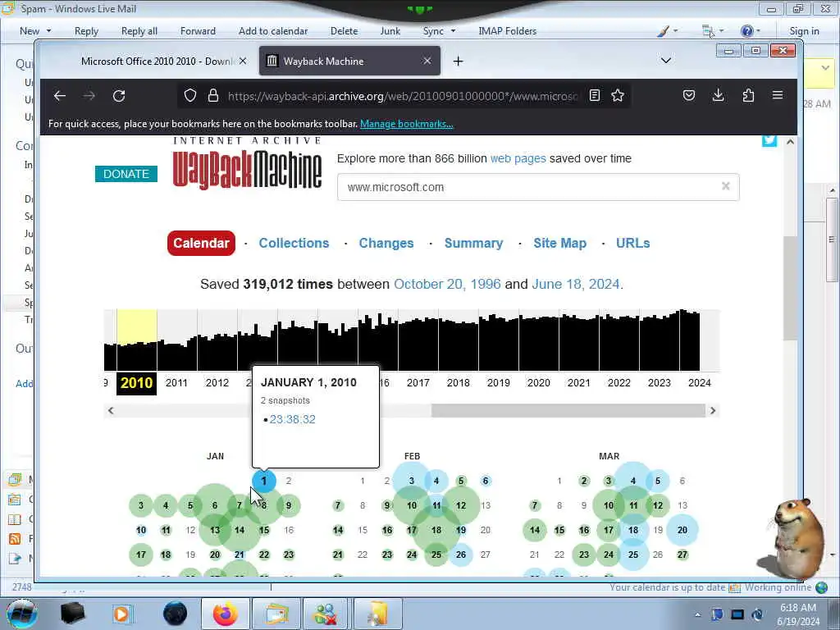Toggle reader view icon

coord(595,96)
